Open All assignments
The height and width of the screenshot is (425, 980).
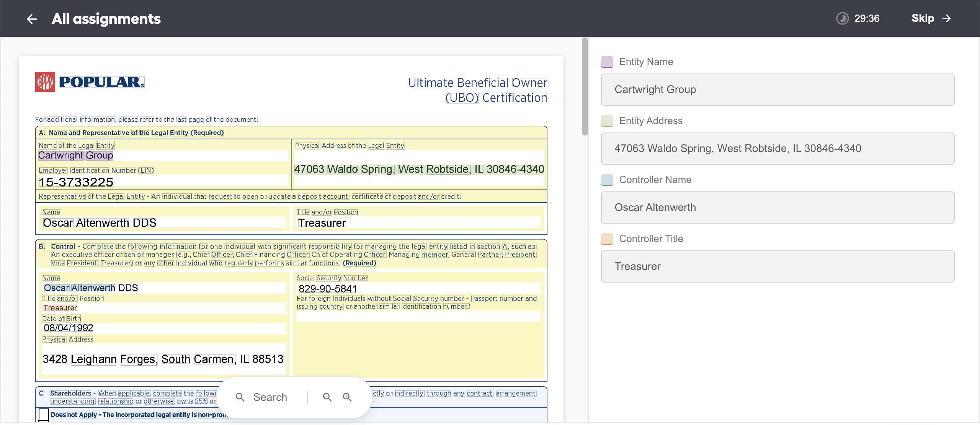pyautogui.click(x=106, y=18)
